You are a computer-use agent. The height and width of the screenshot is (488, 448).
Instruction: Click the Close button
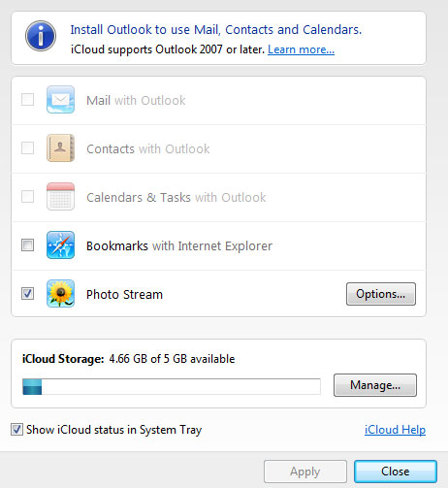(396, 472)
